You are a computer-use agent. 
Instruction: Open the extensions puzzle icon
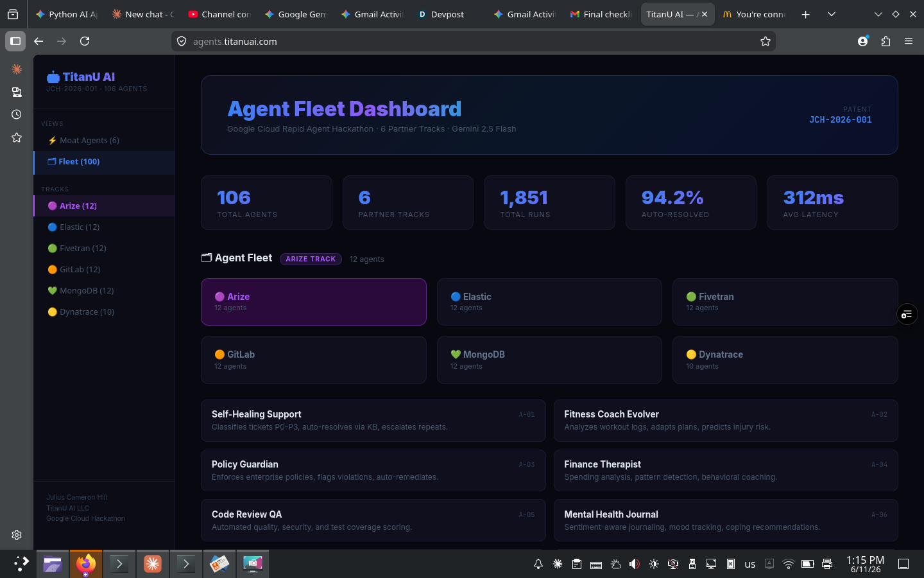tap(886, 41)
